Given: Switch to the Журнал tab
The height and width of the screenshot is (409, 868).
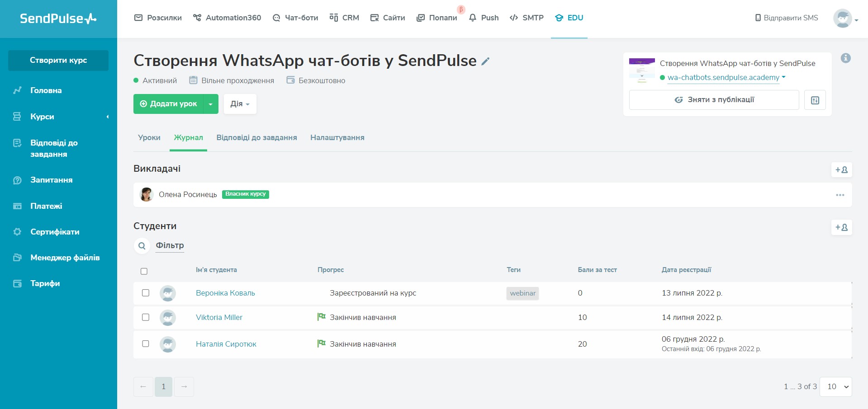Looking at the screenshot, I should [188, 137].
